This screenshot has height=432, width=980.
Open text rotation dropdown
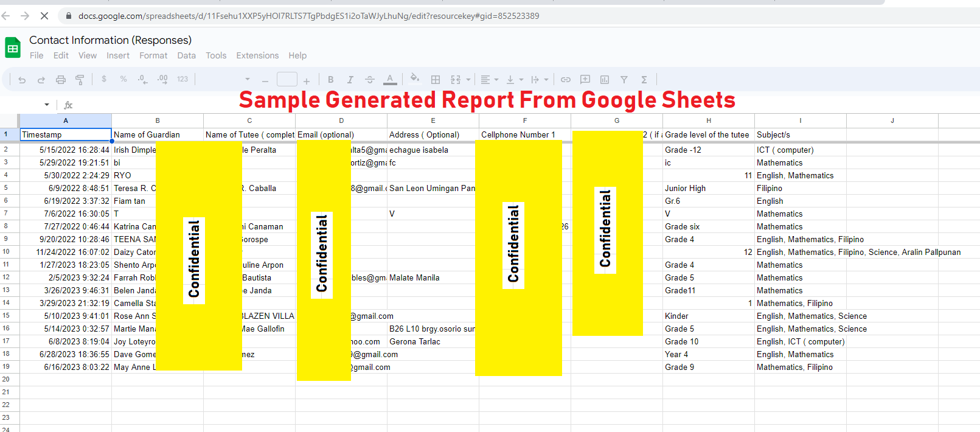[540, 80]
